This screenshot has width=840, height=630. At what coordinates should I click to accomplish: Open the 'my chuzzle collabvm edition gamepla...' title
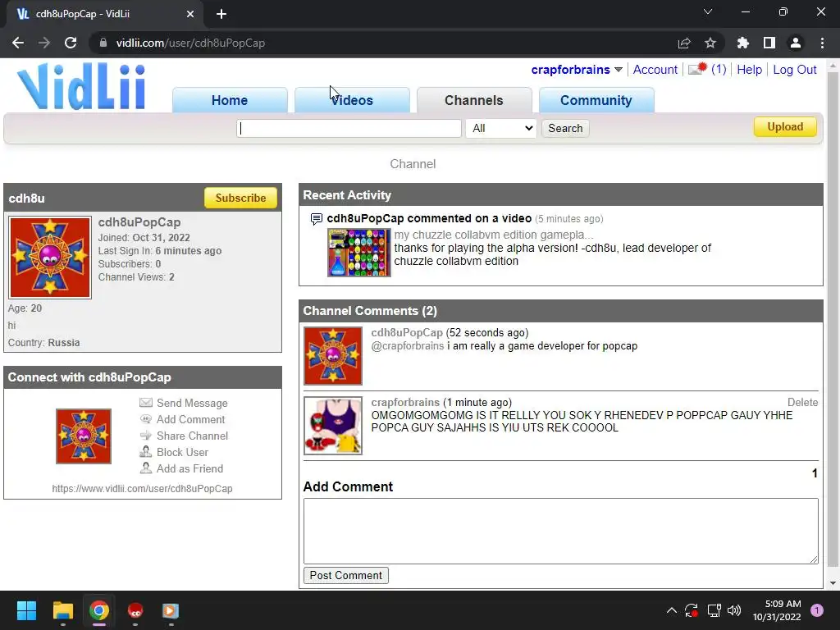493,235
